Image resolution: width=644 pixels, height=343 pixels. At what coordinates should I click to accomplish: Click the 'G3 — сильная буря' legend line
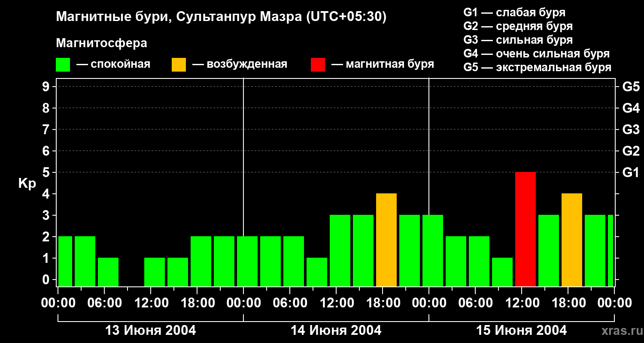point(518,40)
